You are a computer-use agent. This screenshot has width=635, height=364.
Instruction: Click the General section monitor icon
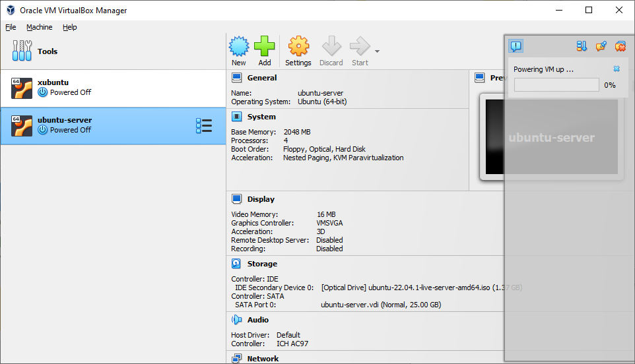236,77
